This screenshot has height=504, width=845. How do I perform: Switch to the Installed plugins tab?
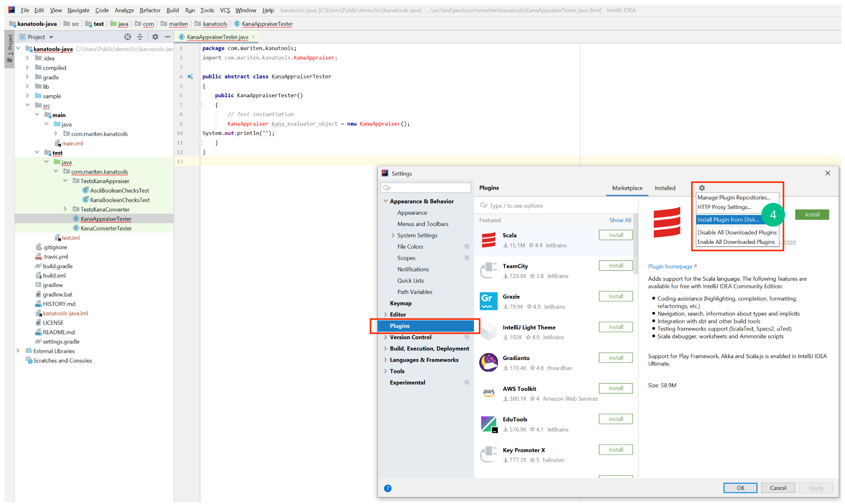pos(665,188)
